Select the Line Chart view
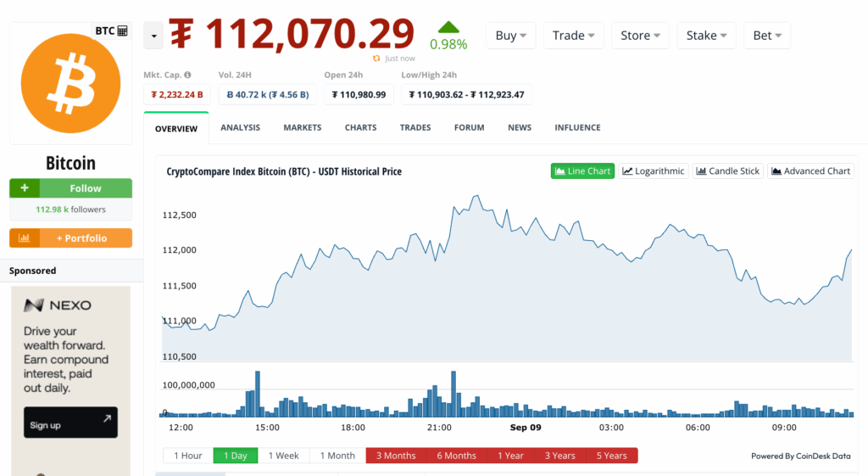This screenshot has width=868, height=476. tap(582, 171)
